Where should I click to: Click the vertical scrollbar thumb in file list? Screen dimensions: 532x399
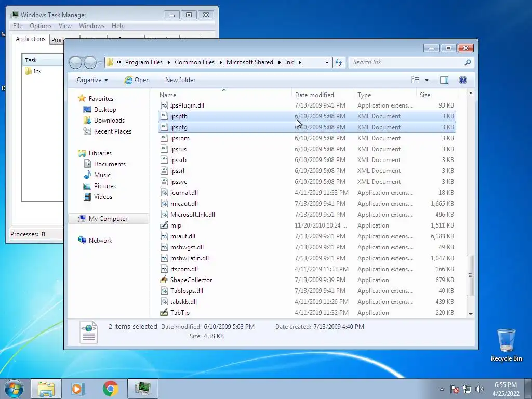coord(470,275)
